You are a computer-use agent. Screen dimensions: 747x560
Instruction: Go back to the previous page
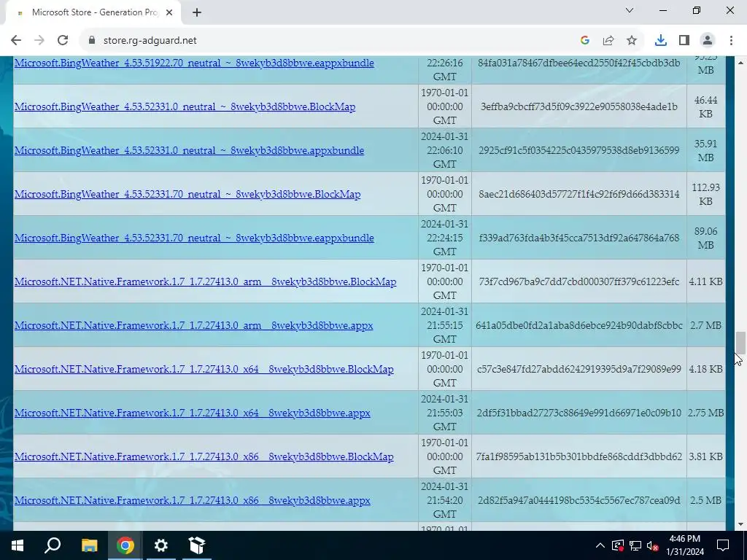[16, 41]
